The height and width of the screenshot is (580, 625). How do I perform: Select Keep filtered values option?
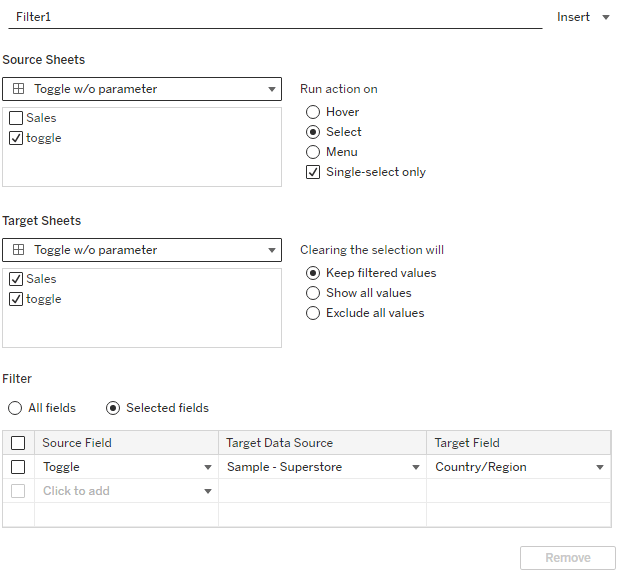coord(313,273)
